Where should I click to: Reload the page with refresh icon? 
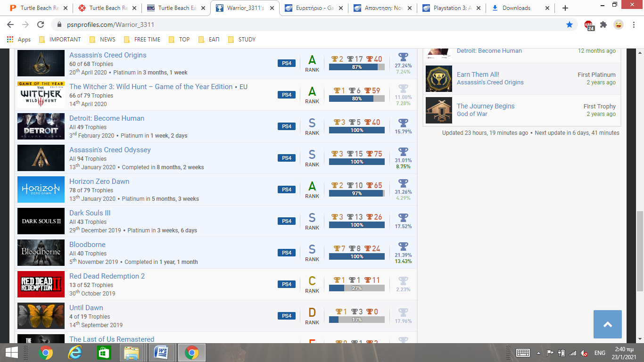pyautogui.click(x=41, y=25)
